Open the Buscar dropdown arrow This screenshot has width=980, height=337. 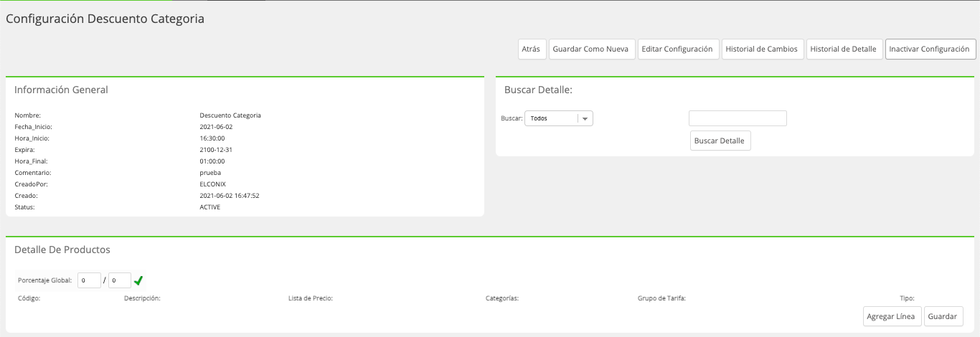coord(585,118)
